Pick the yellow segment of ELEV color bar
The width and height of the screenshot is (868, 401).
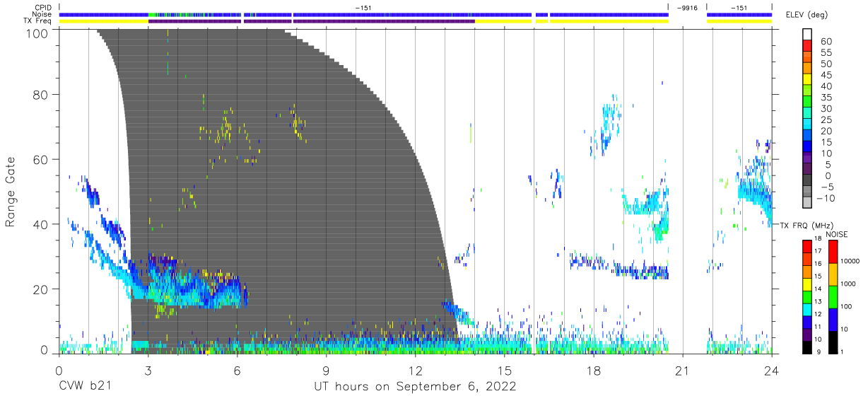[x=808, y=80]
